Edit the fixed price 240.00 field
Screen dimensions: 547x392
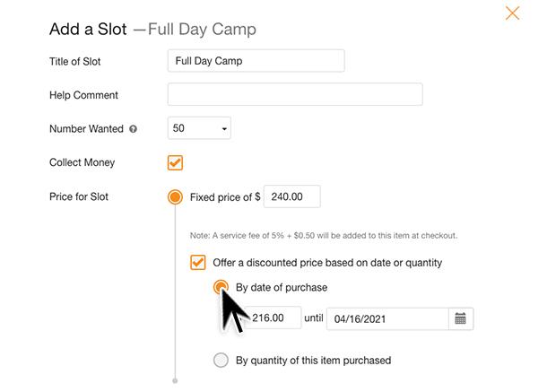point(292,197)
